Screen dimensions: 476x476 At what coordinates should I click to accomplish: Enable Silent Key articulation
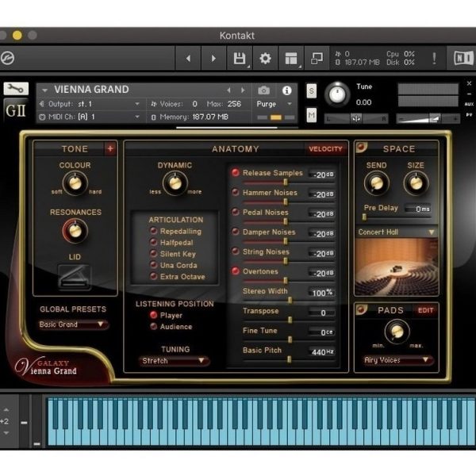click(154, 254)
